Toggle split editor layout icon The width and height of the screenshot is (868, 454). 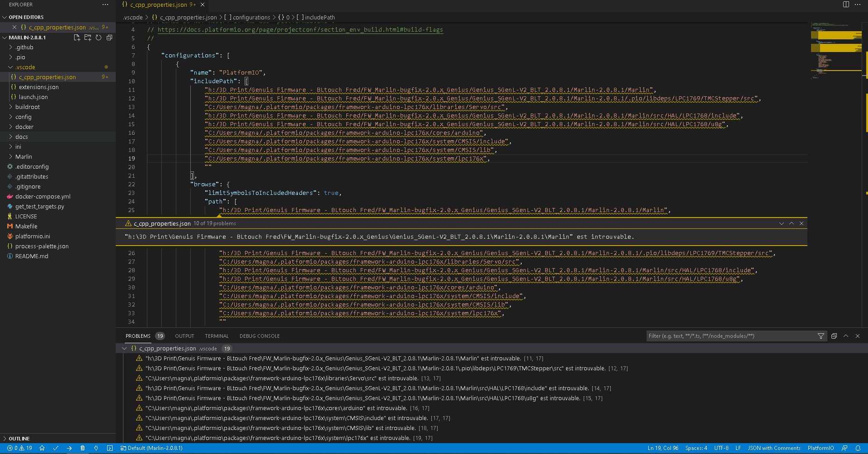pos(846,5)
